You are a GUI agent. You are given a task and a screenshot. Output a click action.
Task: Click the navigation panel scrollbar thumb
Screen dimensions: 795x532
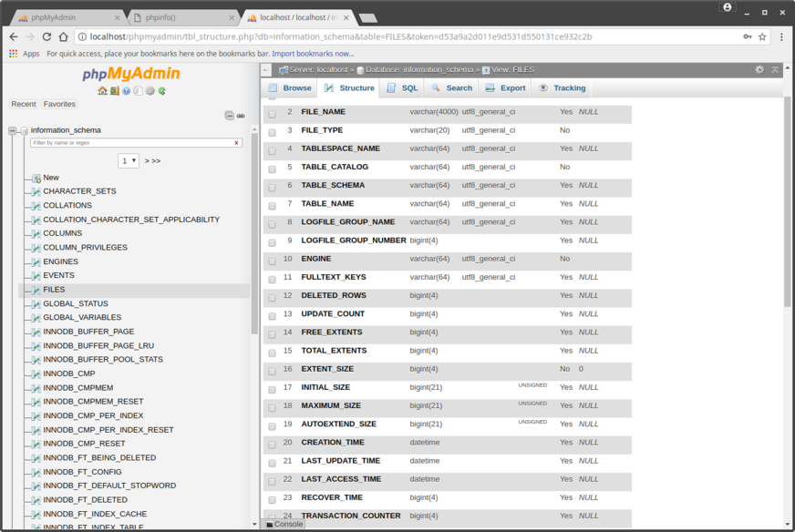254,233
